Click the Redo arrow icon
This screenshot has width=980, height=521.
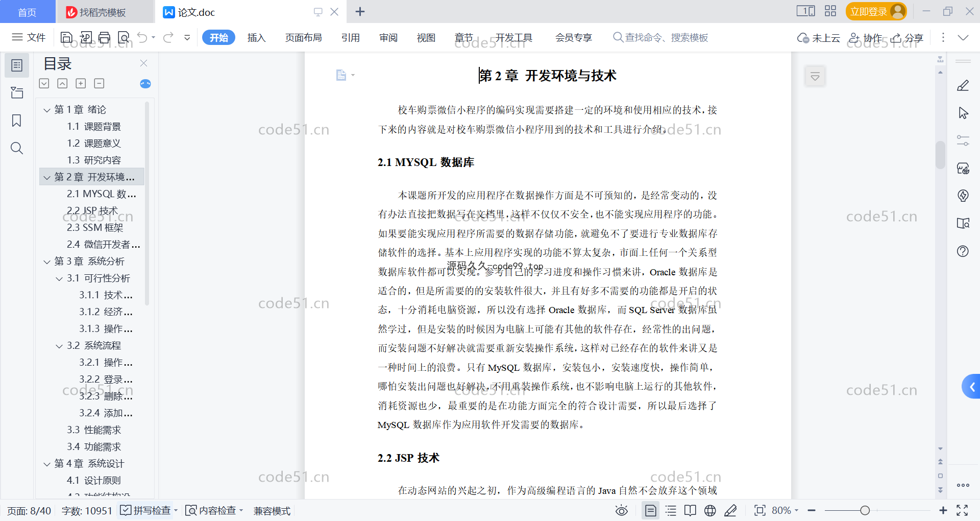click(x=168, y=37)
